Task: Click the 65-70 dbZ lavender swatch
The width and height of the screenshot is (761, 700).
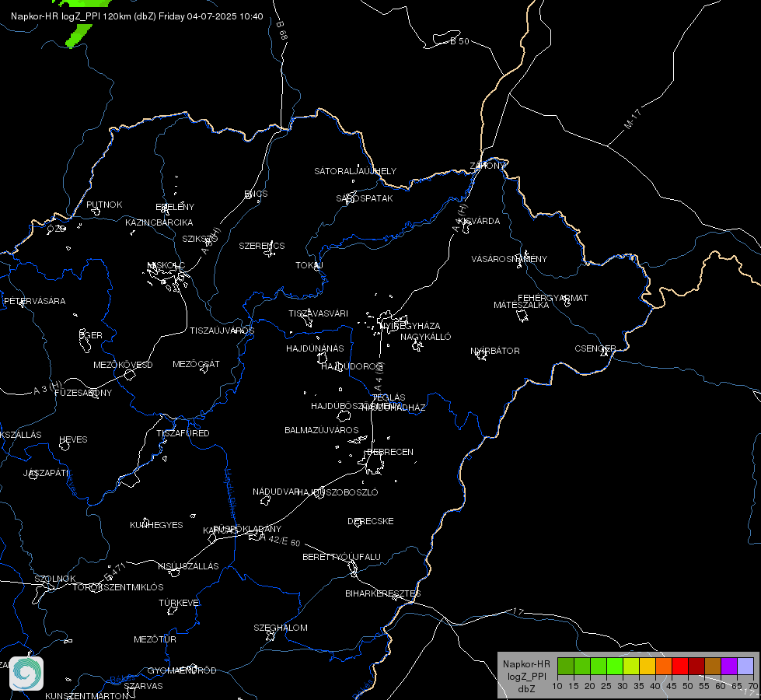Action: tap(745, 666)
